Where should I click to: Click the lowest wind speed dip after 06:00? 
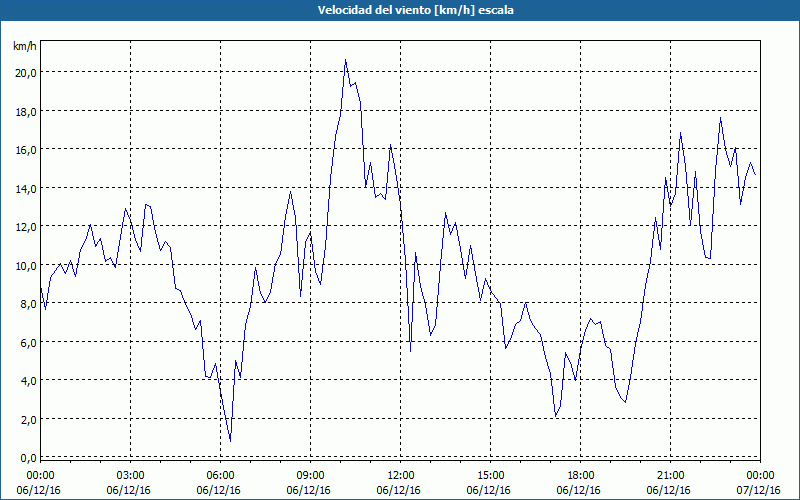tap(231, 441)
